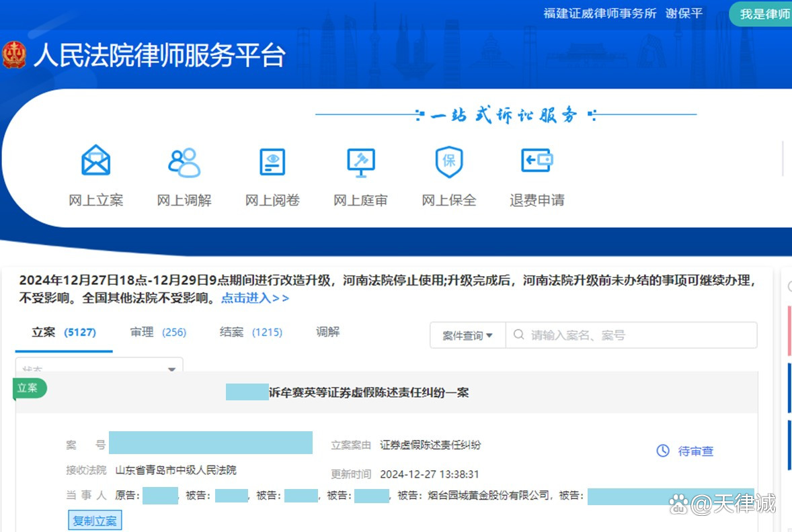Click the 网上保全 shield icon
This screenshot has width=792, height=532.
(x=448, y=162)
